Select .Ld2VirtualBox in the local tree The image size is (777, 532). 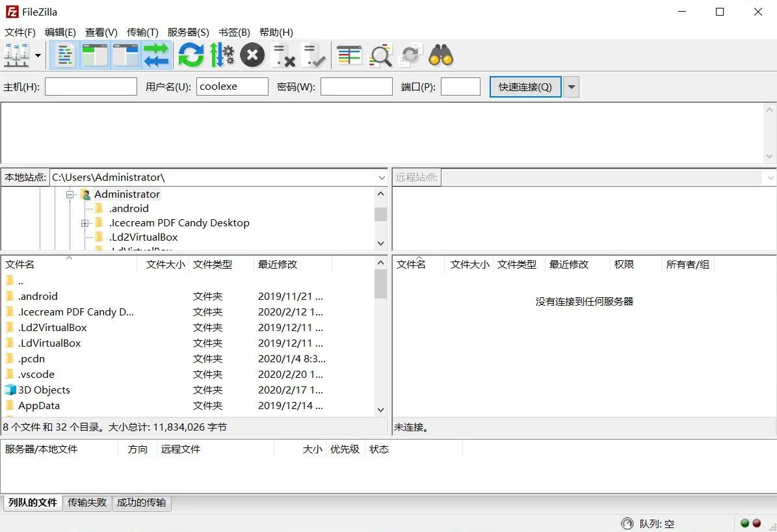(143, 237)
